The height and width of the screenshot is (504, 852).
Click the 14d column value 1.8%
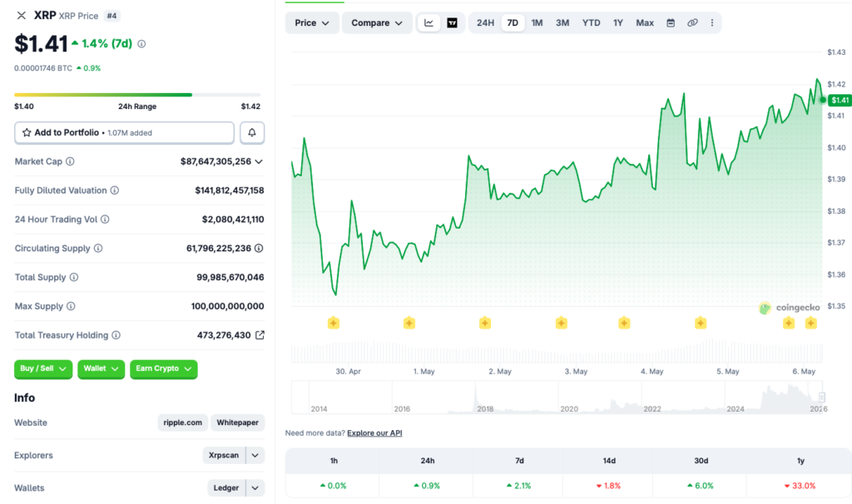(x=608, y=486)
